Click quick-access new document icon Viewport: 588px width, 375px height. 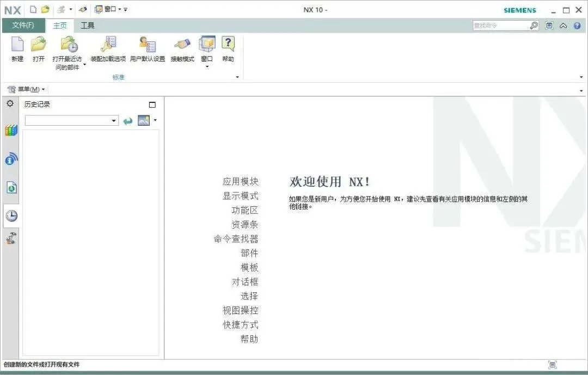point(33,9)
